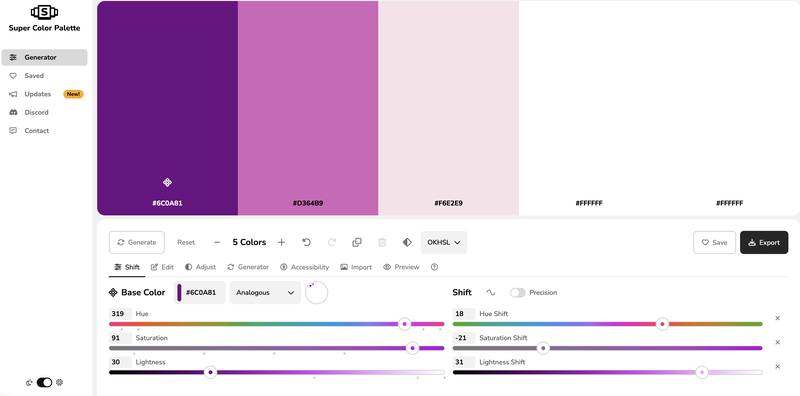Screen dimensions: 800x396
Task: Click the sun icon beside theme switch
Action: click(x=60, y=382)
